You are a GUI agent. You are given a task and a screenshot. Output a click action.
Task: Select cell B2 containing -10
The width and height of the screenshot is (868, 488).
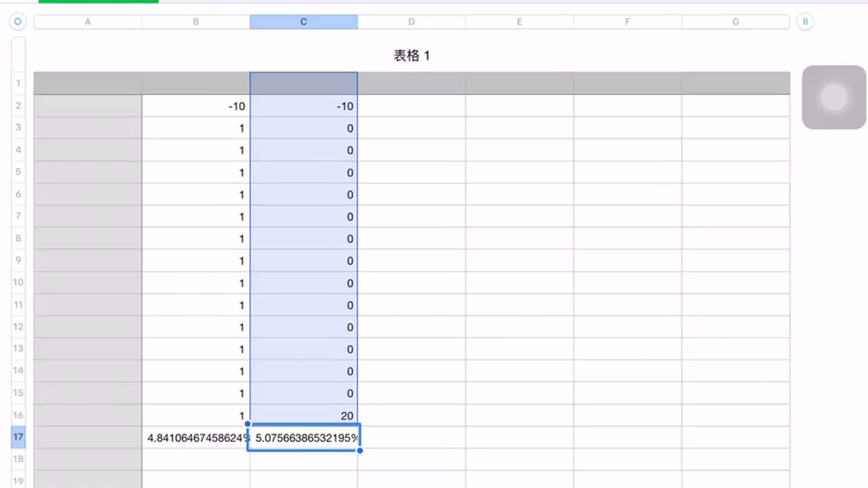tap(196, 106)
